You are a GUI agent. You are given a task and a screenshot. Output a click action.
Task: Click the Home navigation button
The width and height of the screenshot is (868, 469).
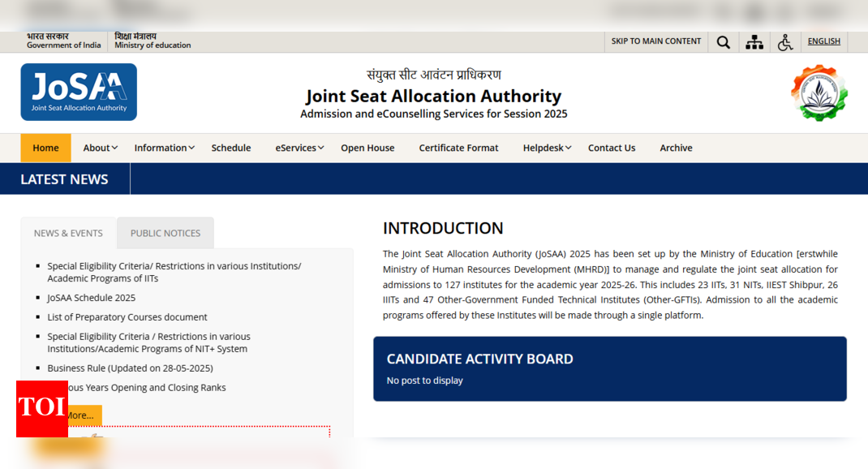45,148
